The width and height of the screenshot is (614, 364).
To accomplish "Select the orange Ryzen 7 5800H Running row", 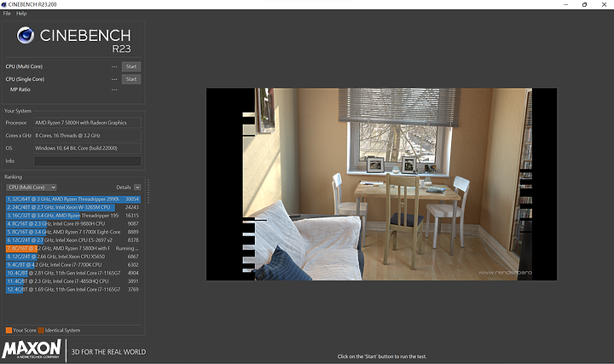I will 72,249.
